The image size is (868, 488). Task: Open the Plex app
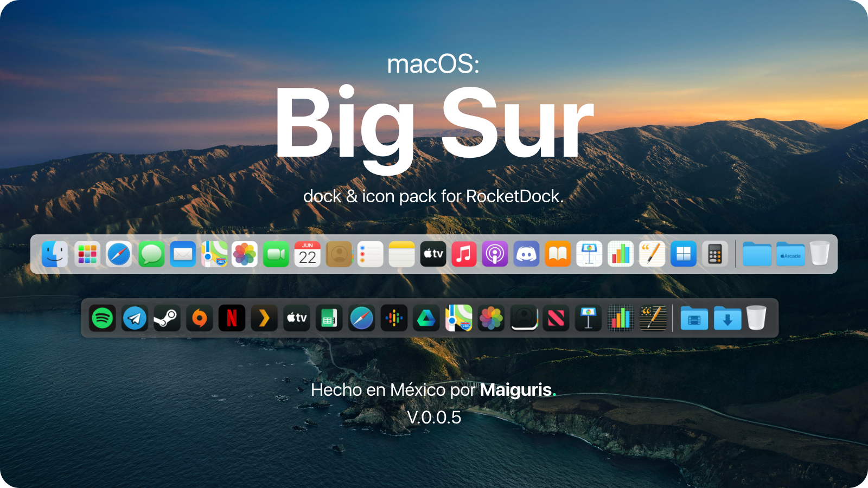[264, 318]
